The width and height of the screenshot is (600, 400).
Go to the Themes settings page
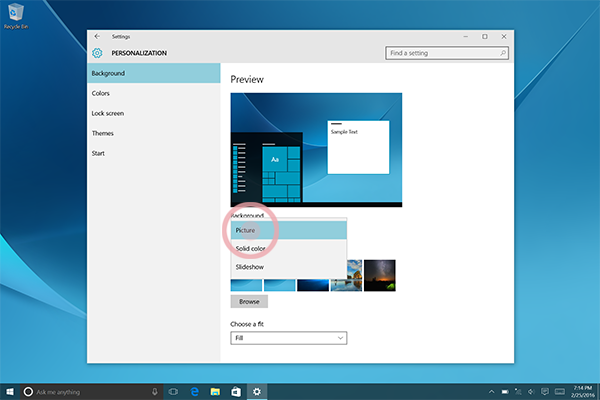pos(153,133)
